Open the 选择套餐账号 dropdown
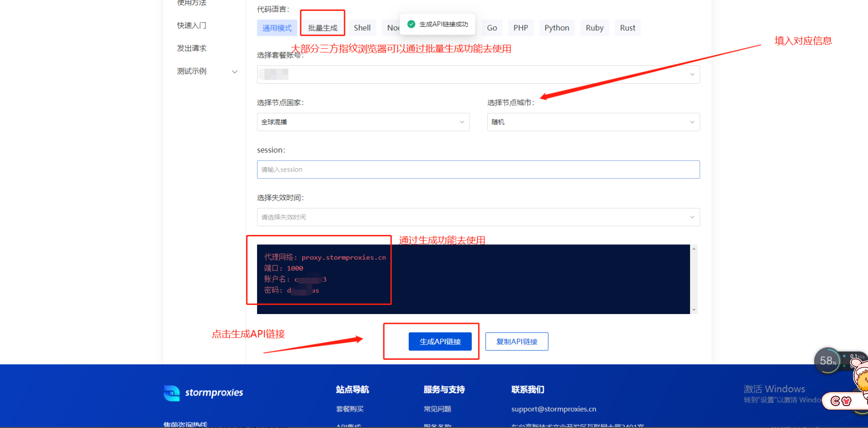This screenshot has width=868, height=428. 478,75
